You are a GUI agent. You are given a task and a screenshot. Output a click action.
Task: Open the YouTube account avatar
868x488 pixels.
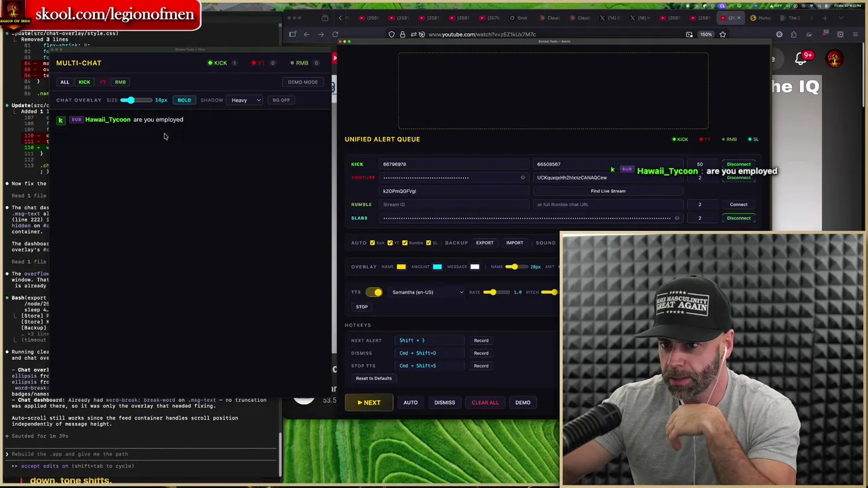coord(834,59)
